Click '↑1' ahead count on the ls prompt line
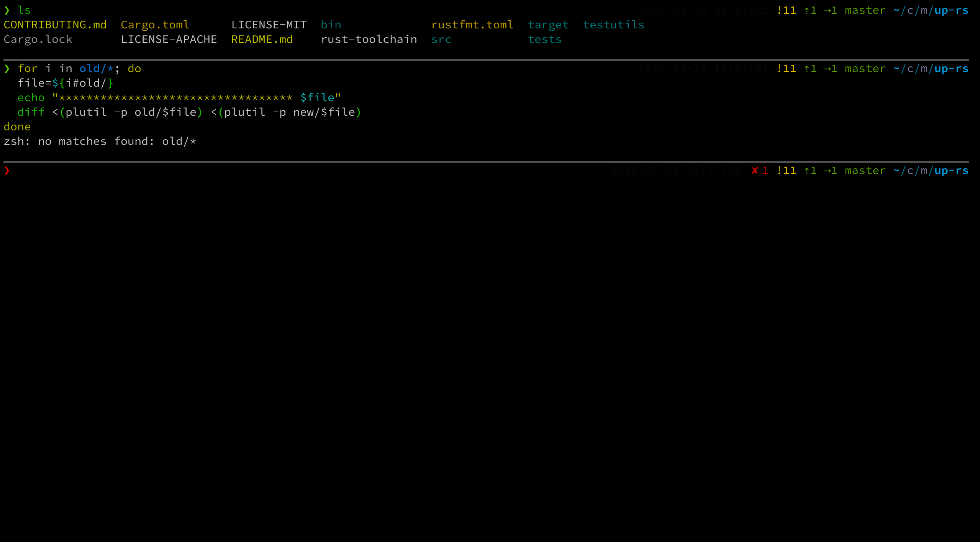980x542 pixels. point(810,10)
